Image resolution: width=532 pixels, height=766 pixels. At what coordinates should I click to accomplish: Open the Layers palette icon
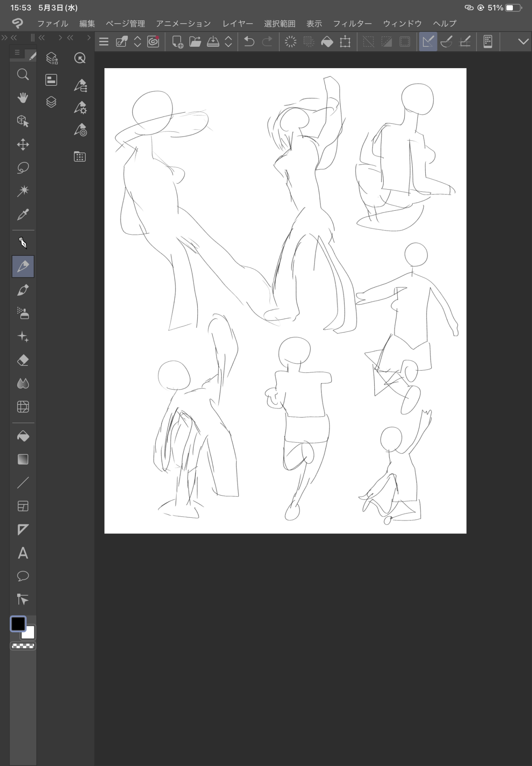(x=51, y=102)
